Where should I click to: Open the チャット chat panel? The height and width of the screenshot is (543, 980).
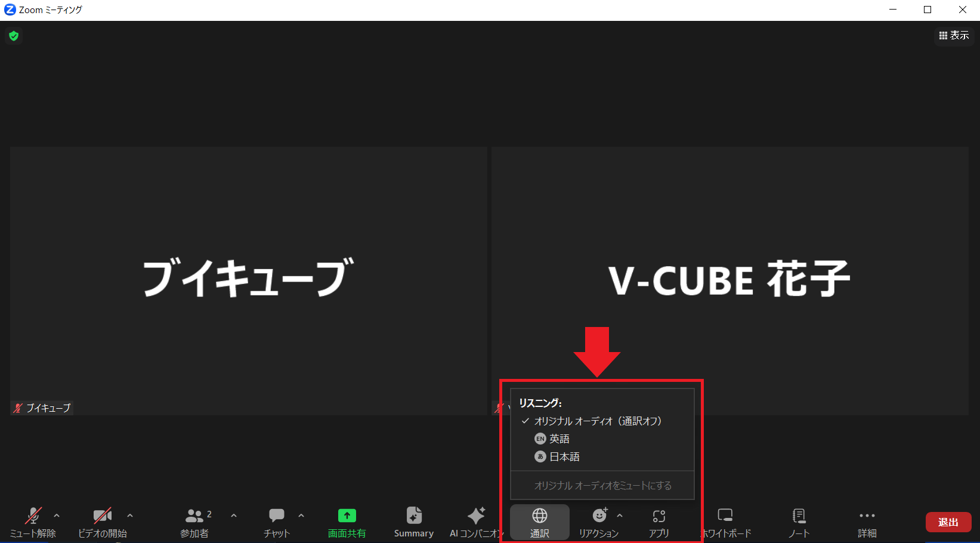[277, 523]
